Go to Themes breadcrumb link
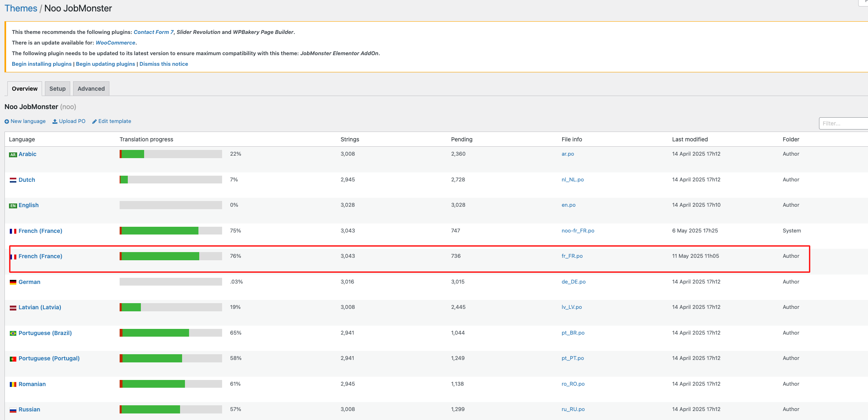The width and height of the screenshot is (868, 420). [x=21, y=8]
